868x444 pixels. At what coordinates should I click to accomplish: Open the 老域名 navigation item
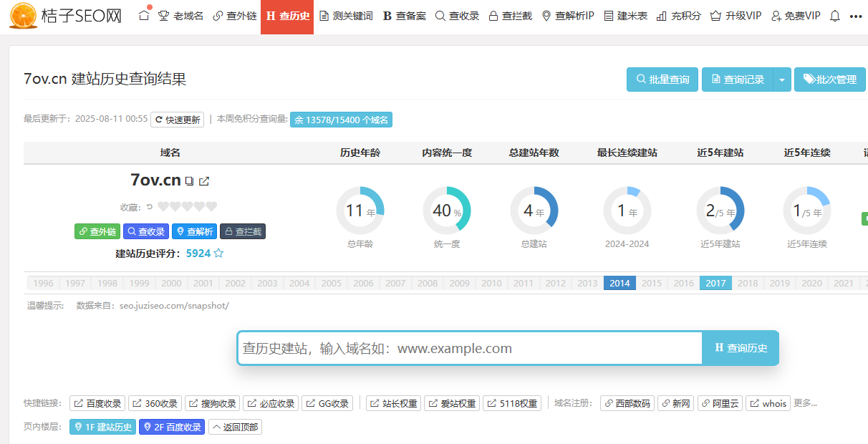(180, 16)
